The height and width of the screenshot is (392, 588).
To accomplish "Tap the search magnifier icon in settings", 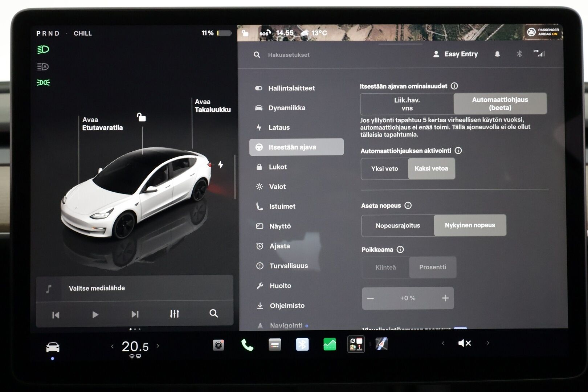I will 257,55.
